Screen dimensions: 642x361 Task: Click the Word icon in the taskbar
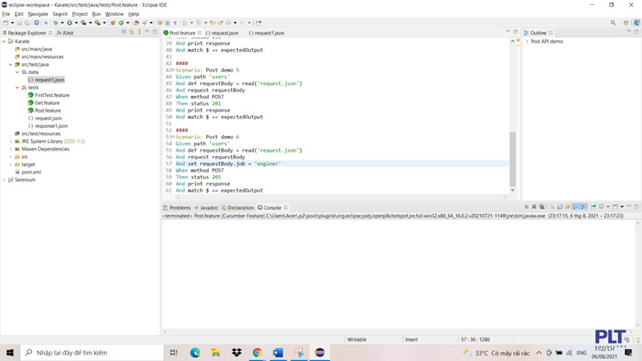click(278, 352)
